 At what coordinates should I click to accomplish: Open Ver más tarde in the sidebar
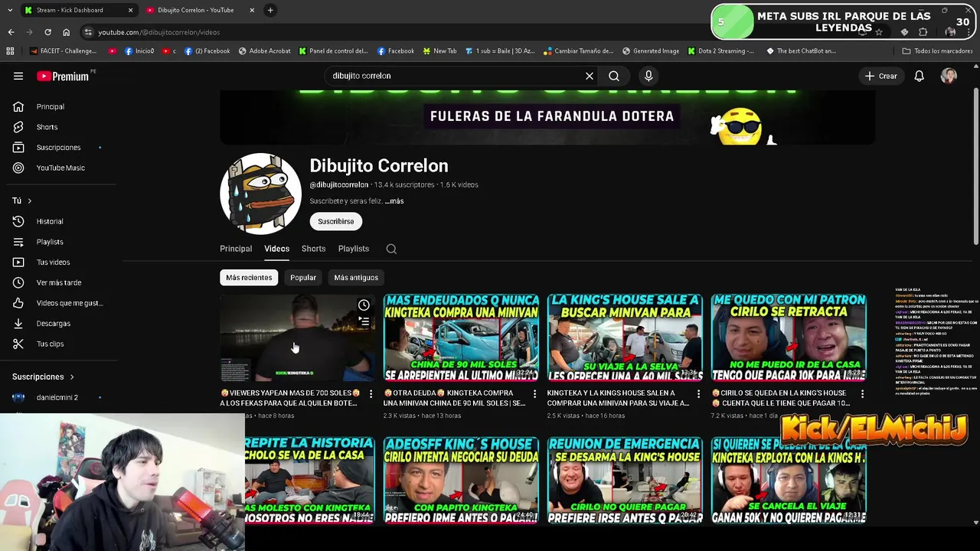(59, 282)
